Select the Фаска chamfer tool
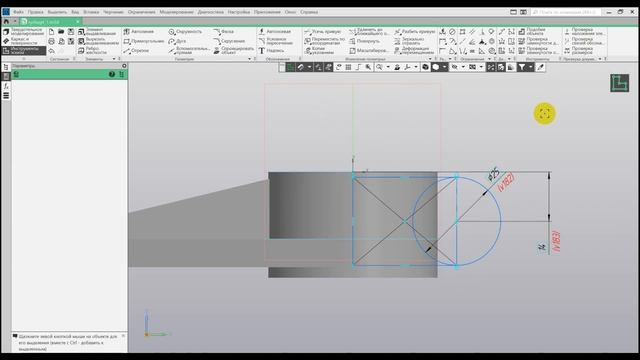The image size is (640, 360). point(224,31)
